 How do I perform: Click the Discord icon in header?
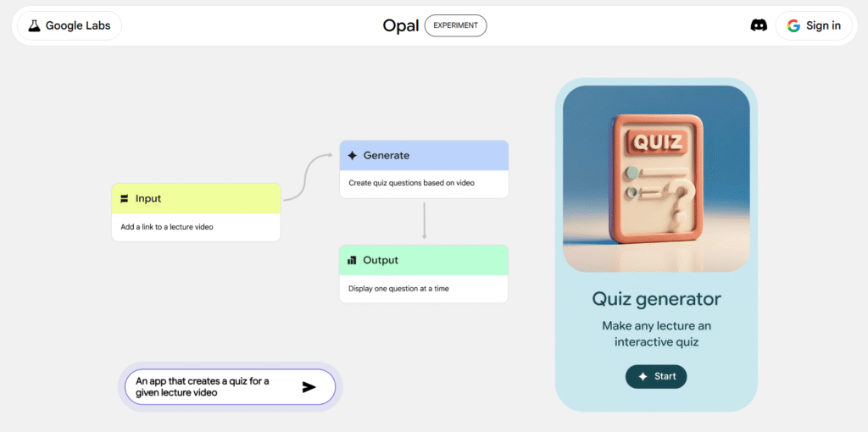tap(759, 25)
